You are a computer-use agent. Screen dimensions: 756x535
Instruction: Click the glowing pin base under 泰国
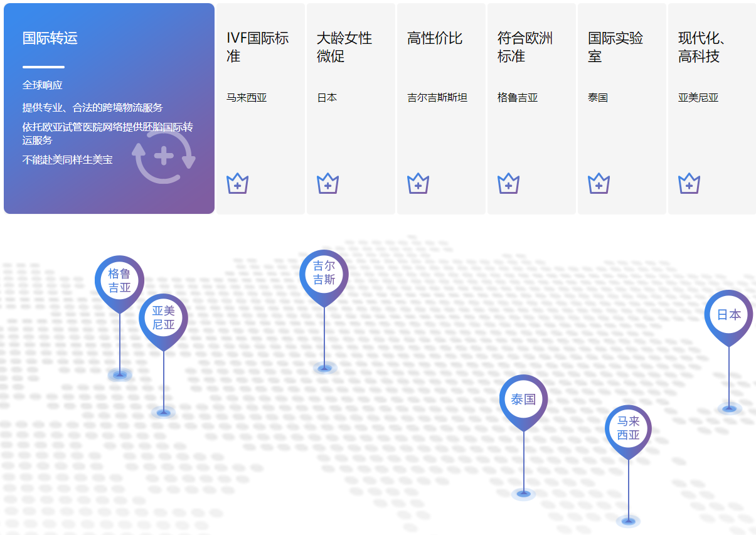(523, 494)
